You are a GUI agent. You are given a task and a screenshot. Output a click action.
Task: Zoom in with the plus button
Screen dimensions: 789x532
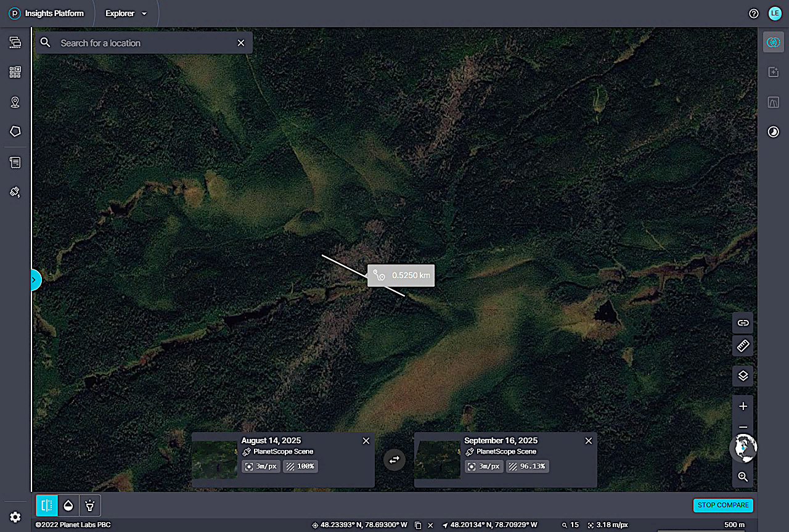743,406
